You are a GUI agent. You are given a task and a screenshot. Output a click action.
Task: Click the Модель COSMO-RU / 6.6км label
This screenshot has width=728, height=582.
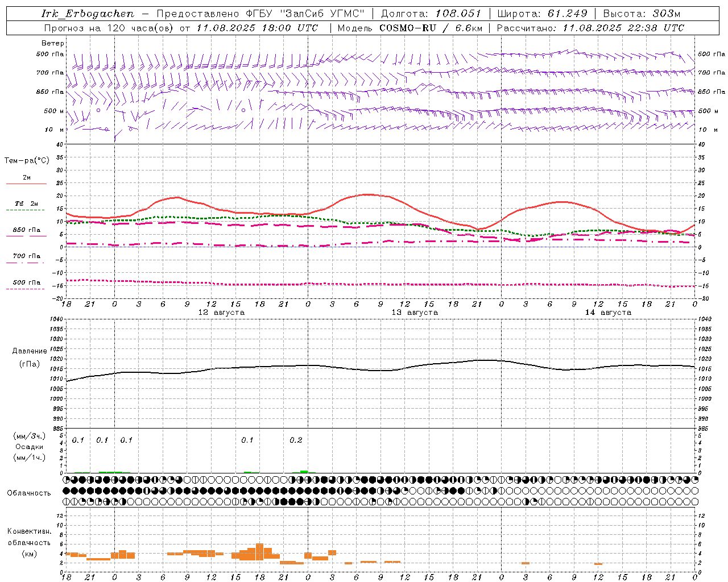[410, 28]
